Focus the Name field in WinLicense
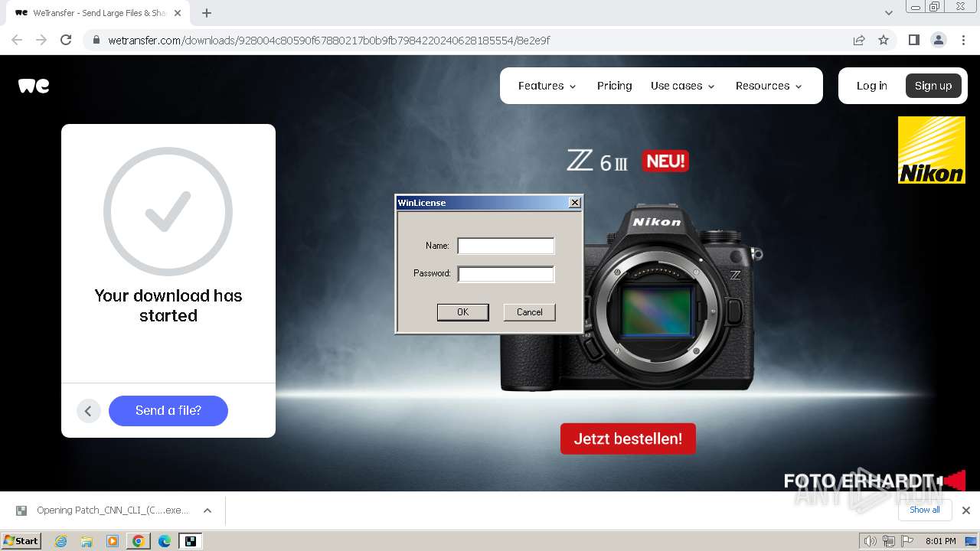 [x=505, y=246]
